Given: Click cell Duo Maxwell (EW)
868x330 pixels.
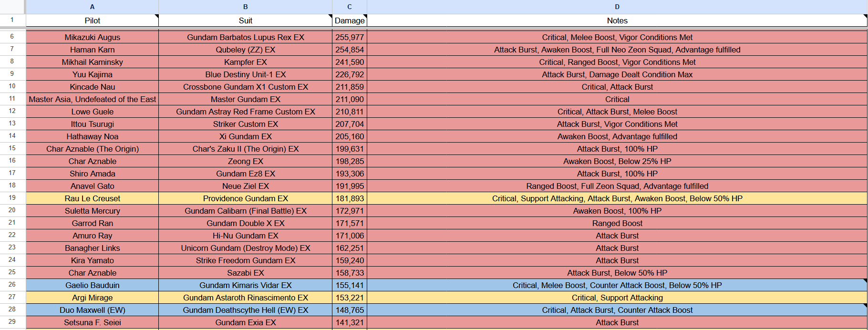Looking at the screenshot, I should 92,310.
